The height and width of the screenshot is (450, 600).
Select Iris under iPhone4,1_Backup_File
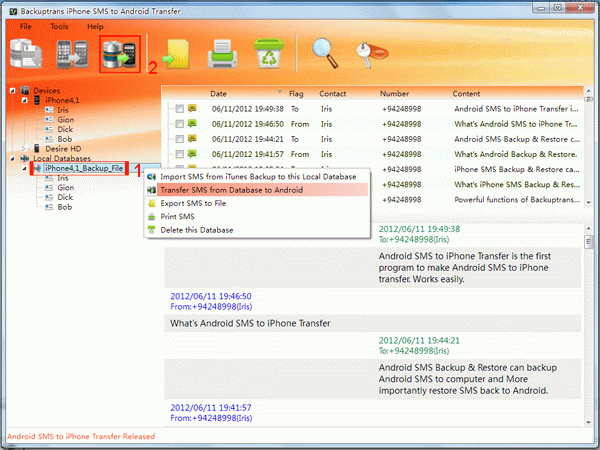tap(63, 178)
